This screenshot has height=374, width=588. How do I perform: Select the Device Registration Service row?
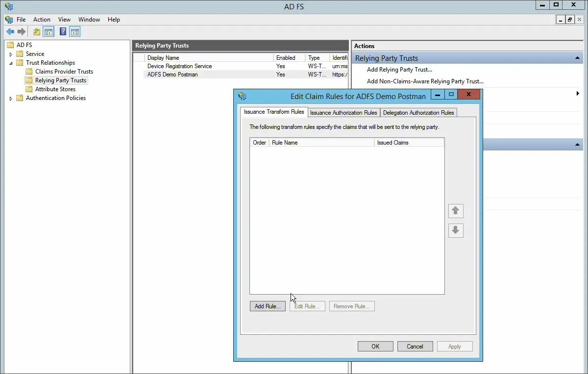point(240,66)
